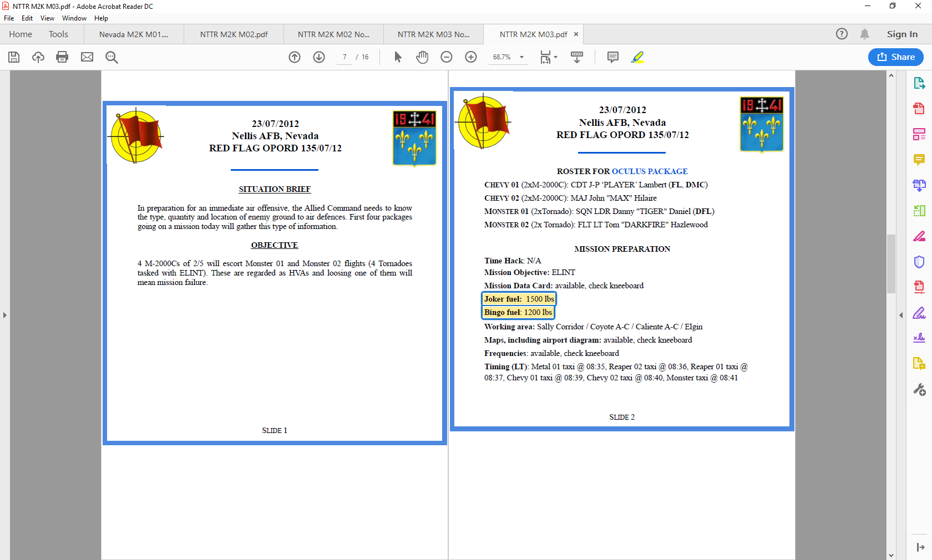Go to the next page with the down arrow
This screenshot has height=560, width=932.
[319, 57]
